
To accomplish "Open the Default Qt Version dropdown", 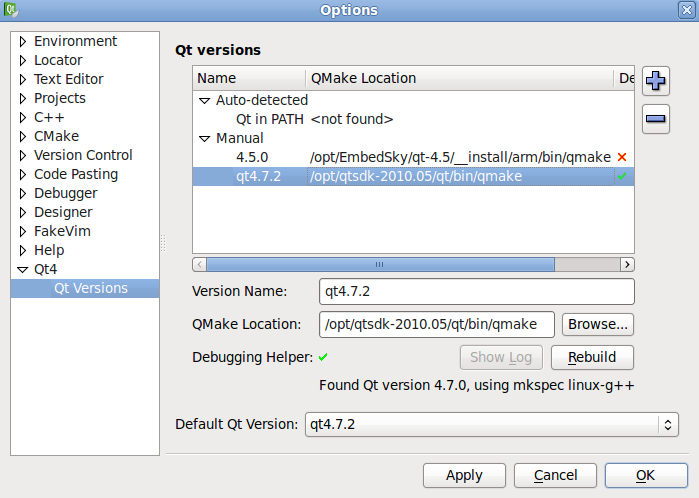I will (x=491, y=424).
